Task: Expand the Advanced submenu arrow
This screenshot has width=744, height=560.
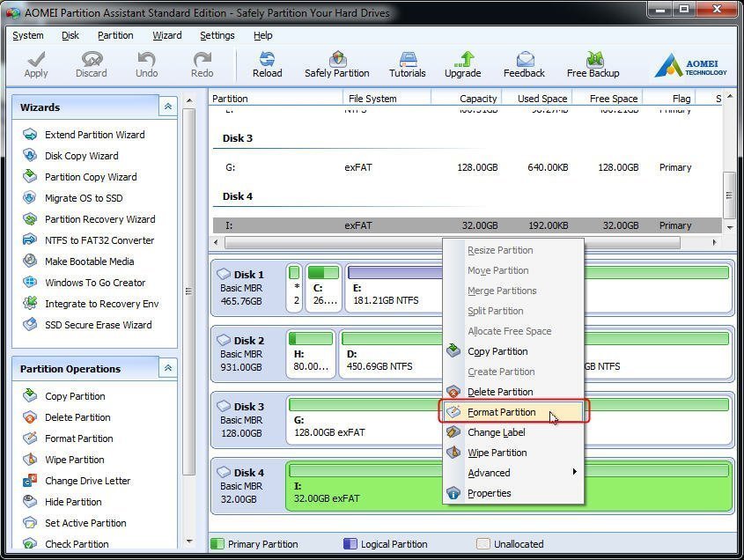Action: (x=574, y=472)
